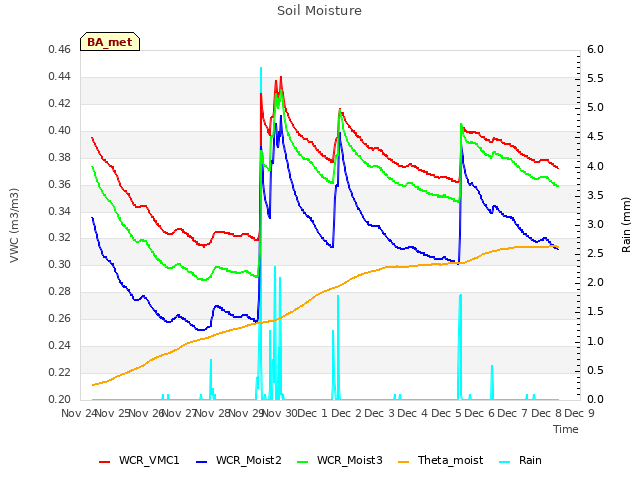Click the 1.5 rain axis tick
The height and width of the screenshot is (480, 640).
[x=595, y=312]
